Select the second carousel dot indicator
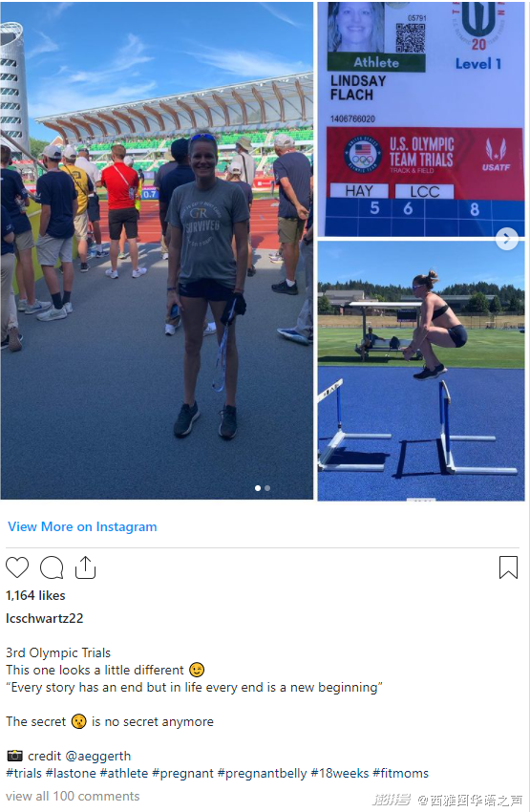530x812 pixels. pyautogui.click(x=267, y=488)
